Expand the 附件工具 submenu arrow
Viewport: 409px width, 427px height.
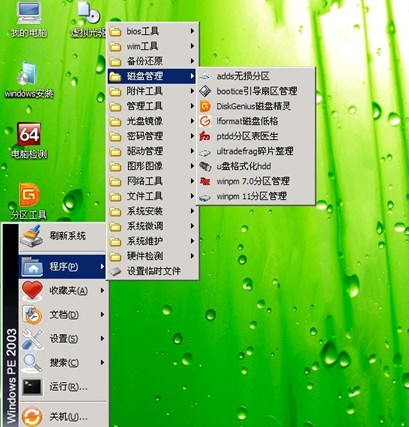pyautogui.click(x=192, y=91)
